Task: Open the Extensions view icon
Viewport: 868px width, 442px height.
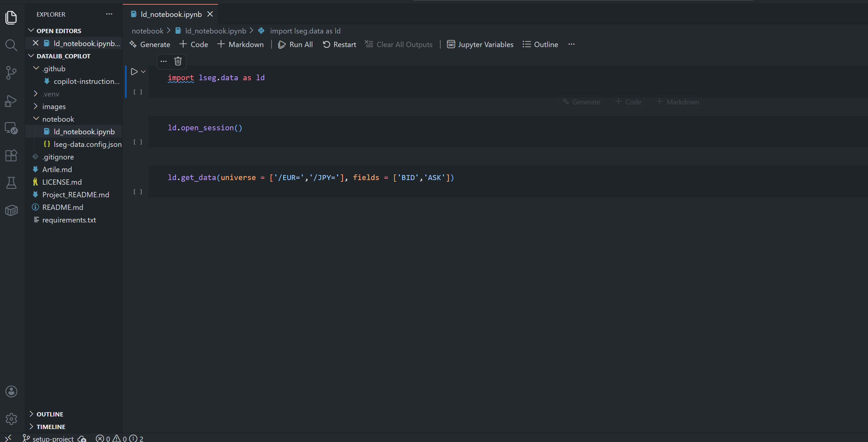Action: coord(11,156)
